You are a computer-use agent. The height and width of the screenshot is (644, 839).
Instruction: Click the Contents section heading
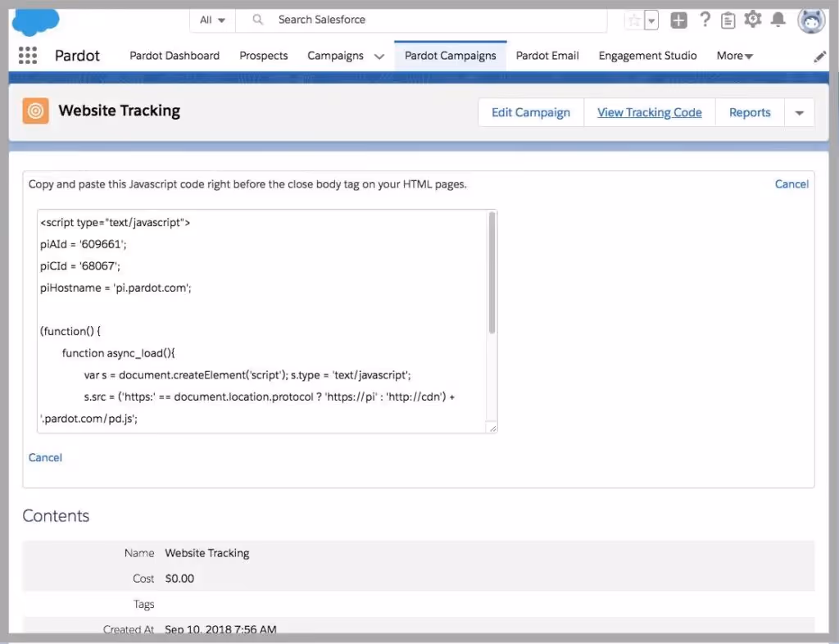(56, 515)
